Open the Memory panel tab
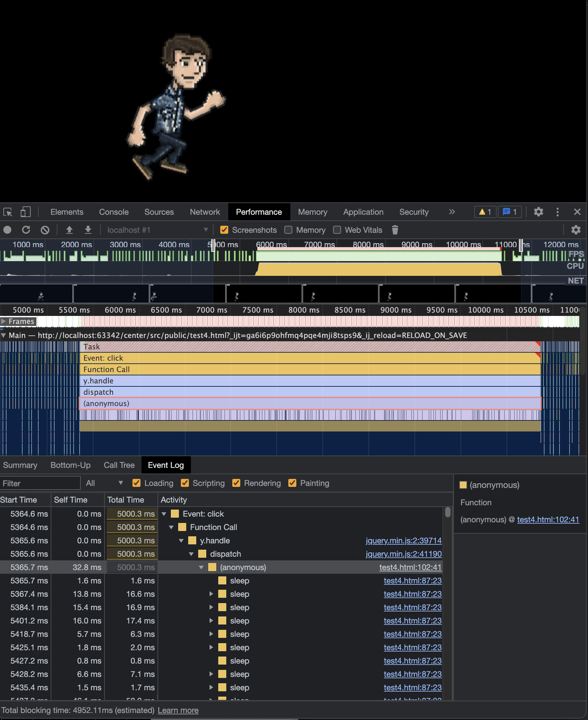 [313, 212]
